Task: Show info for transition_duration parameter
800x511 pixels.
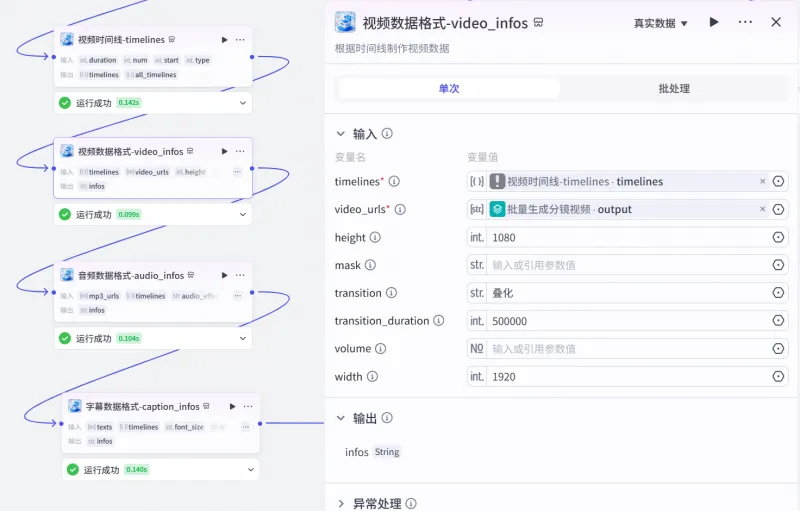Action: 439,321
